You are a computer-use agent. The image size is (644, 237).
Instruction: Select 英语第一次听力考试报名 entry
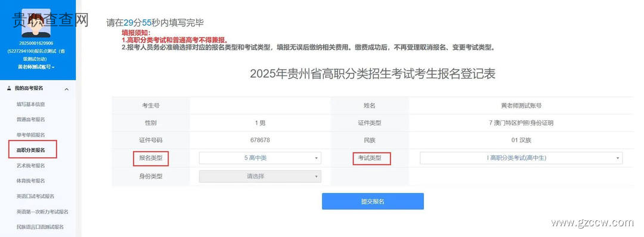[x=42, y=211]
